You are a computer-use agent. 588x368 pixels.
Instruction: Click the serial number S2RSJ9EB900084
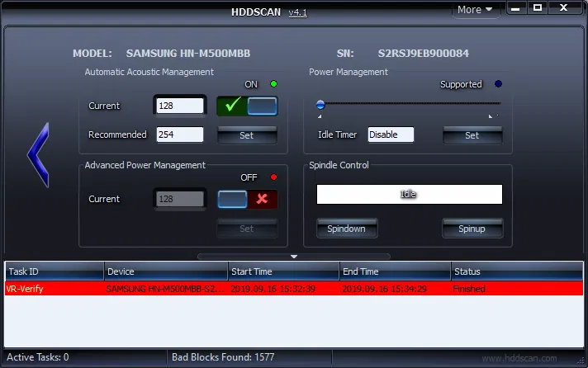pos(424,54)
